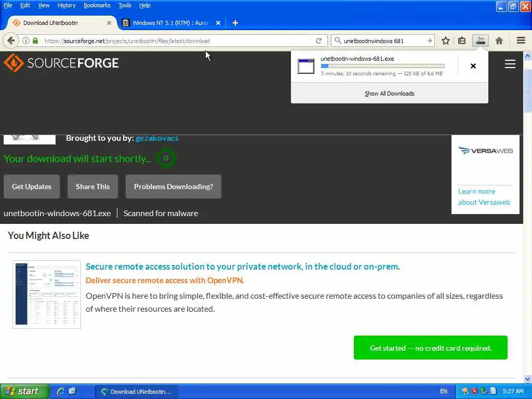Close the Download UNetbootin tab
Image resolution: width=532 pixels, height=399 pixels.
(x=109, y=23)
